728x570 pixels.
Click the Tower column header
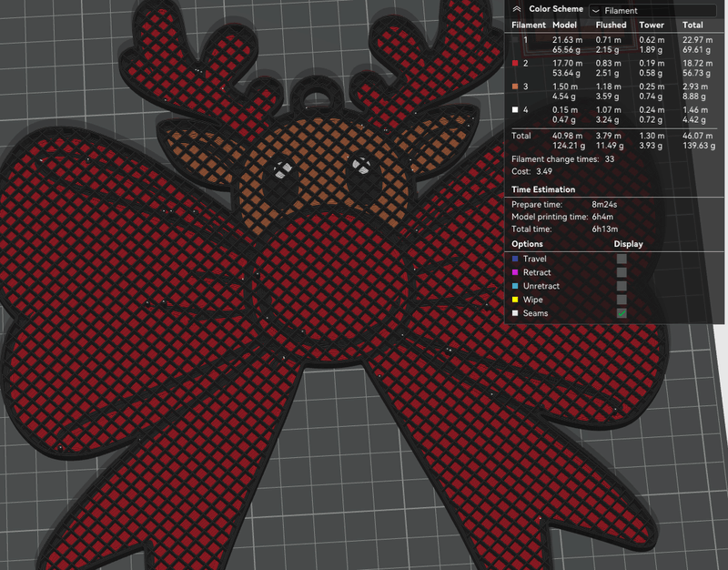tap(652, 25)
